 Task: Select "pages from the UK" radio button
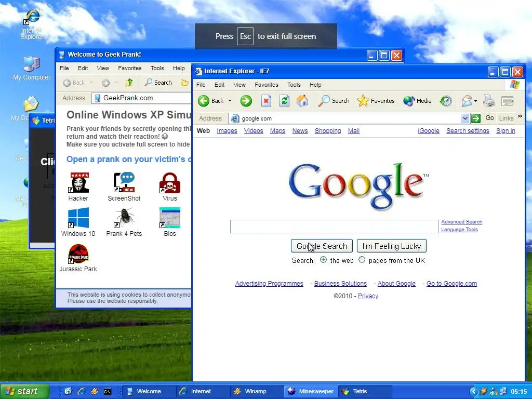[x=362, y=260]
